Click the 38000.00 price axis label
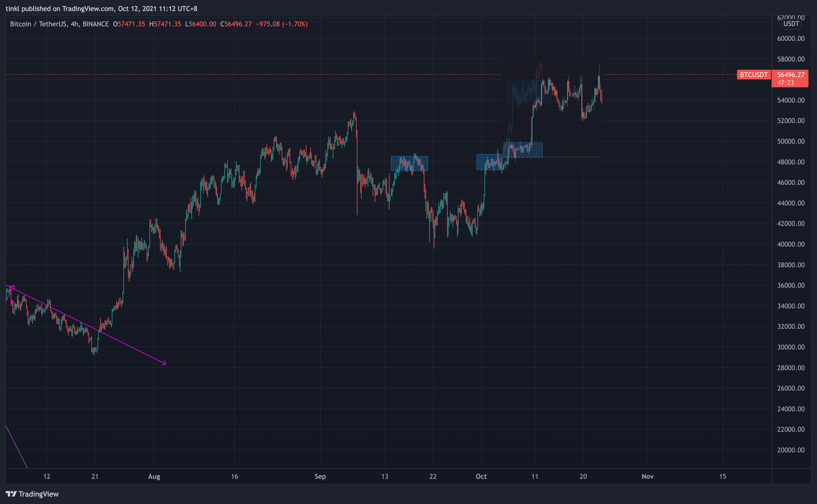This screenshot has height=504, width=817. coord(791,265)
